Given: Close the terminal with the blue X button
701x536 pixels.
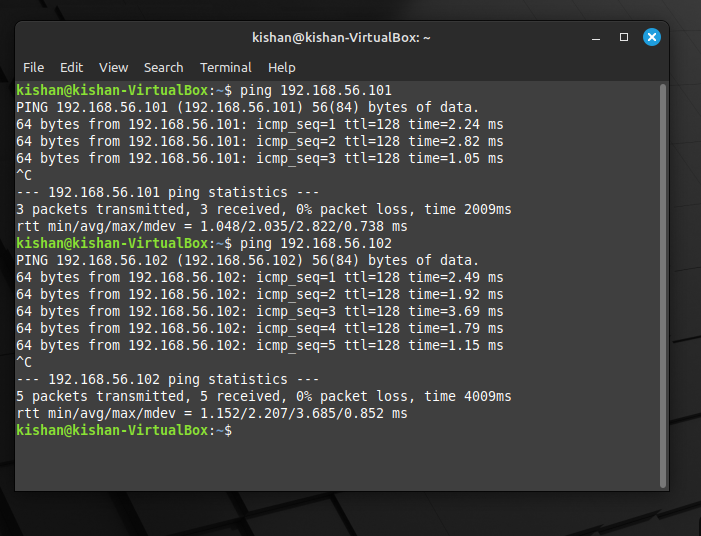Looking at the screenshot, I should point(652,37).
